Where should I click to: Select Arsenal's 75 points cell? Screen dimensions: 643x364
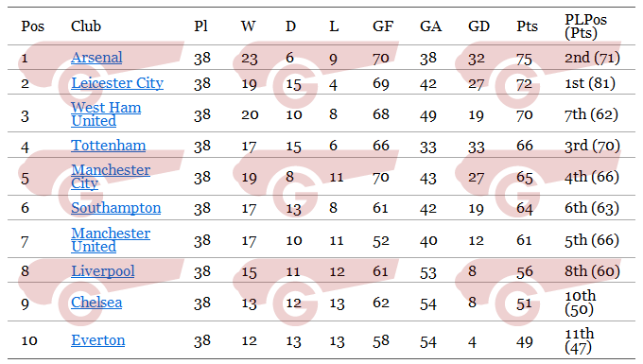pos(524,59)
